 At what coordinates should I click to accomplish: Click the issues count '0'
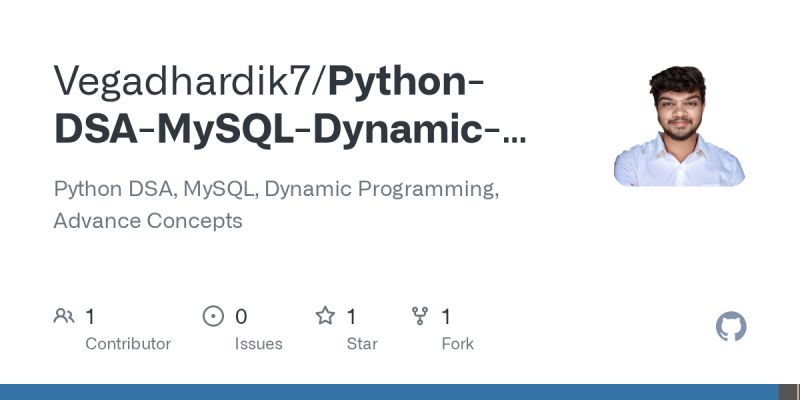pyautogui.click(x=241, y=317)
